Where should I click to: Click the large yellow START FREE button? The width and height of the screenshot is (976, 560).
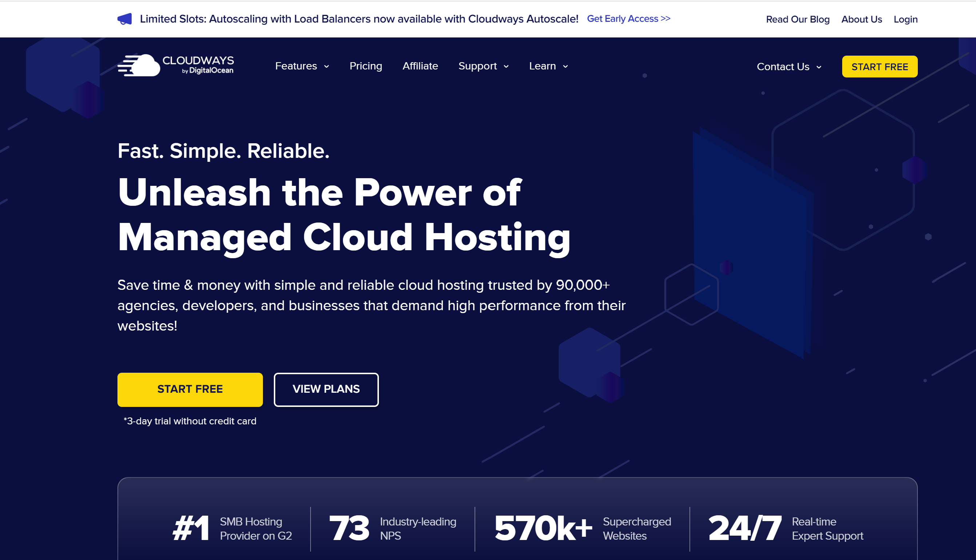click(190, 389)
